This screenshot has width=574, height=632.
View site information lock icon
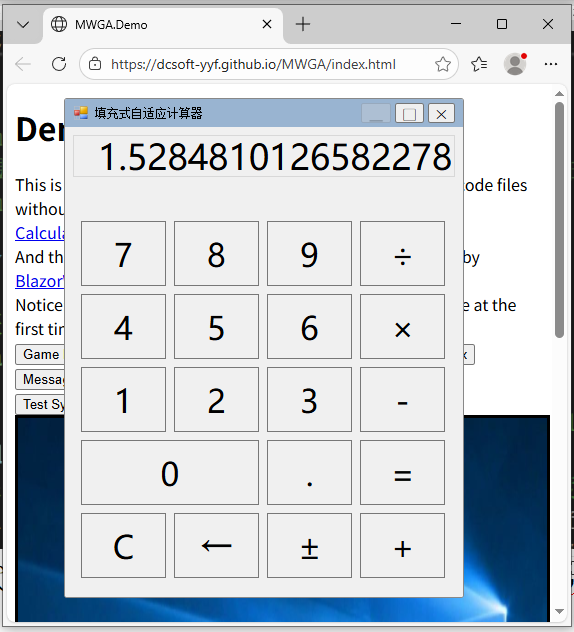pyautogui.click(x=95, y=64)
